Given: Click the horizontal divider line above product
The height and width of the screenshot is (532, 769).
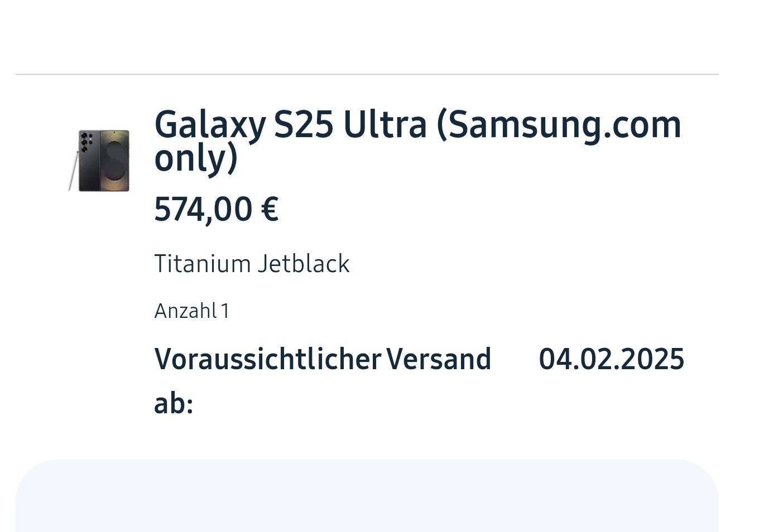Looking at the screenshot, I should (367, 74).
